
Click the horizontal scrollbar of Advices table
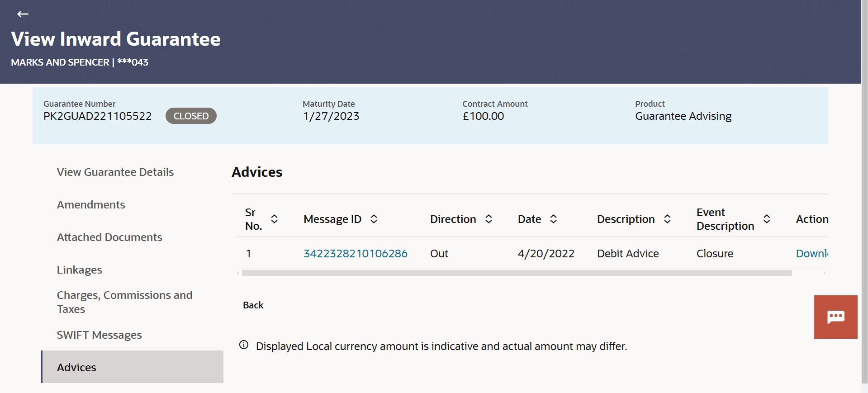pos(517,273)
